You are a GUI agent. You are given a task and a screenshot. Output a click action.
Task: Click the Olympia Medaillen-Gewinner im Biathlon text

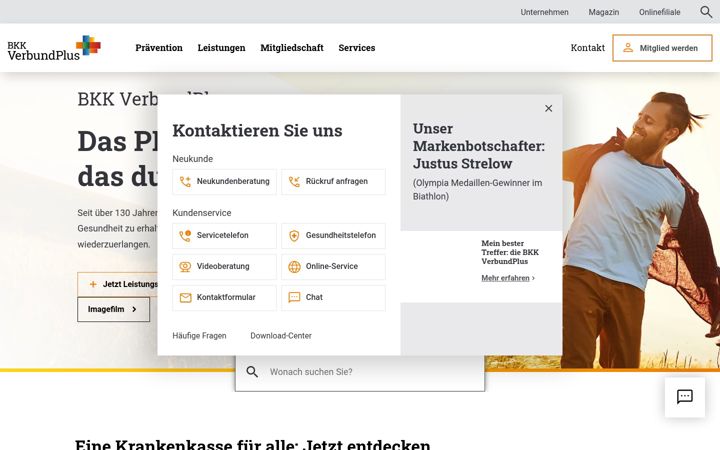click(x=477, y=190)
